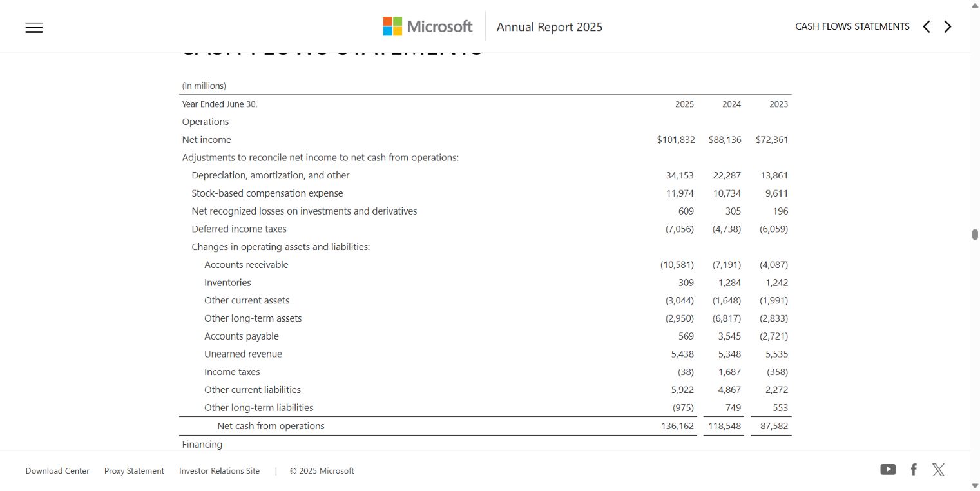Visit the Investor Relations Site link

point(220,471)
